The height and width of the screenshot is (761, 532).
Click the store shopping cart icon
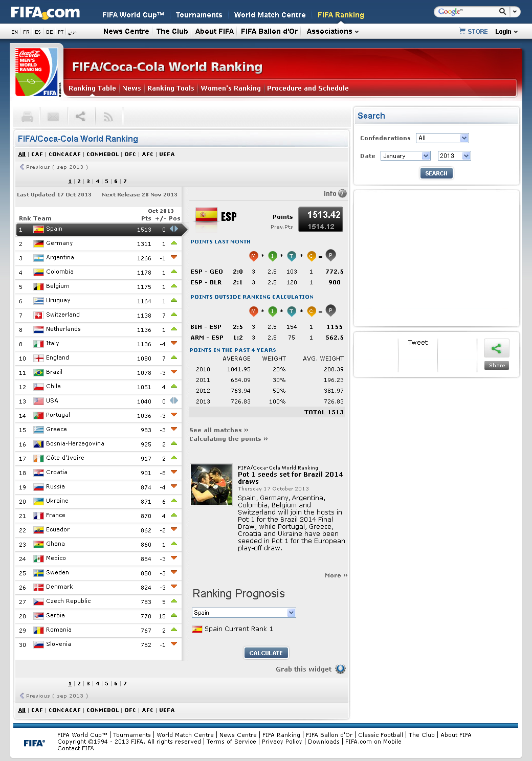[x=462, y=31]
